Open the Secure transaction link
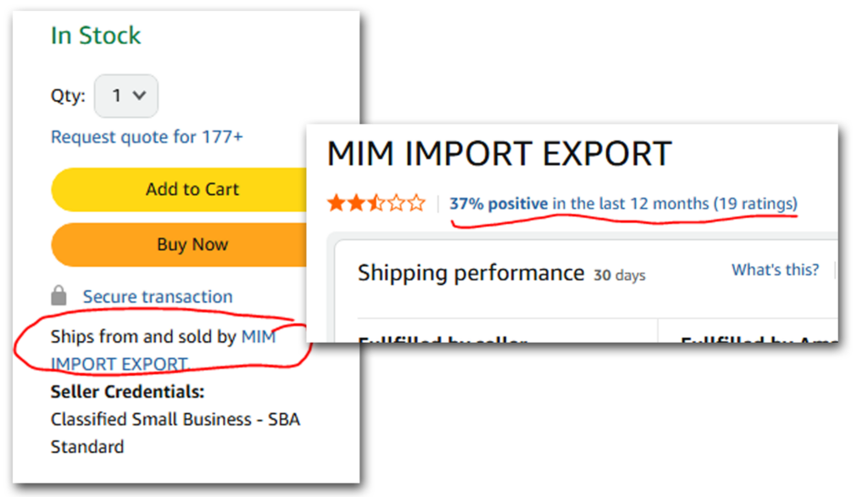The image size is (868, 497). click(x=158, y=297)
